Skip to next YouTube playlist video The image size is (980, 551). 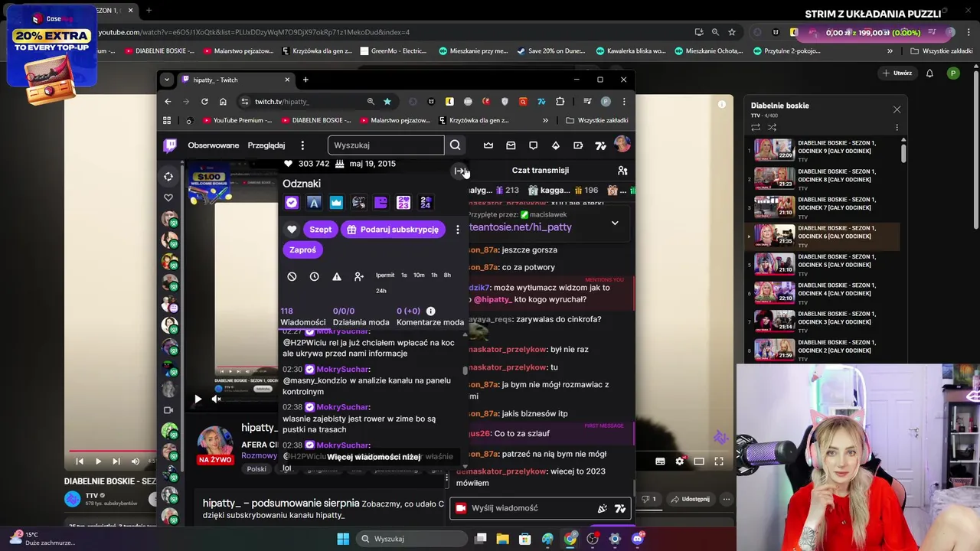click(116, 461)
